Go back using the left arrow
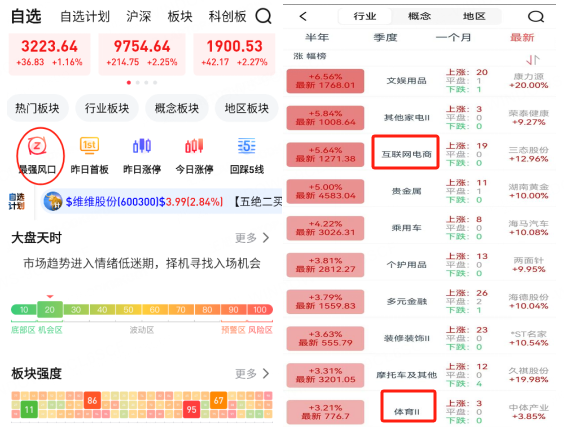Screen dimensions: 564x427 coord(303,16)
